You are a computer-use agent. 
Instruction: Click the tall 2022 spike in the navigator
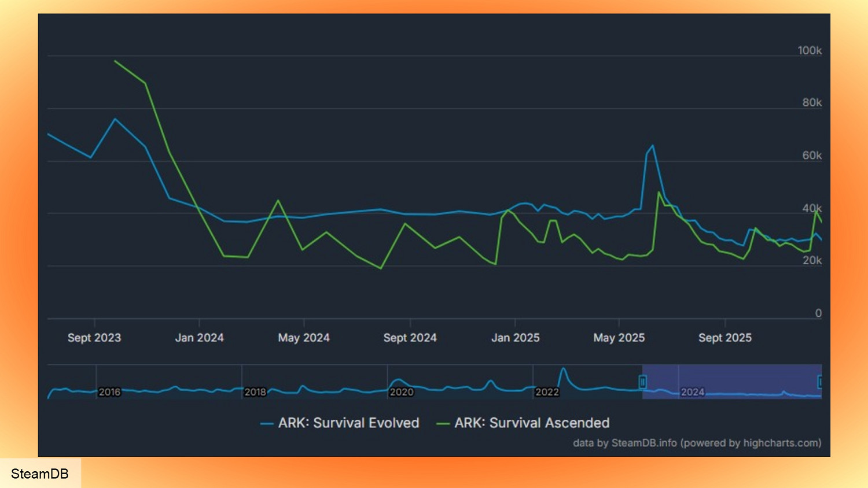(562, 371)
